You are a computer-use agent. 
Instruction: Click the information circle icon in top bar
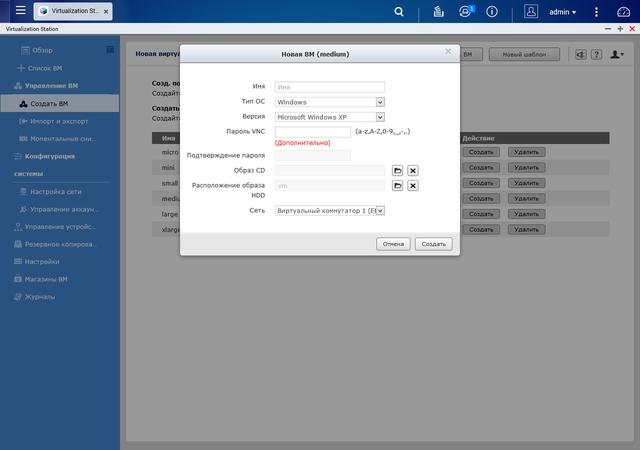pyautogui.click(x=492, y=12)
